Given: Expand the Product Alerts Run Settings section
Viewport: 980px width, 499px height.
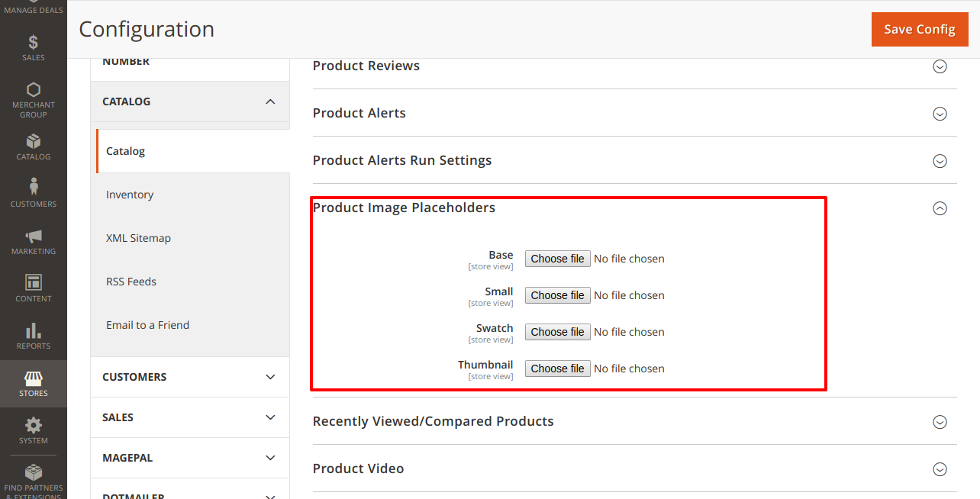Looking at the screenshot, I should point(940,161).
